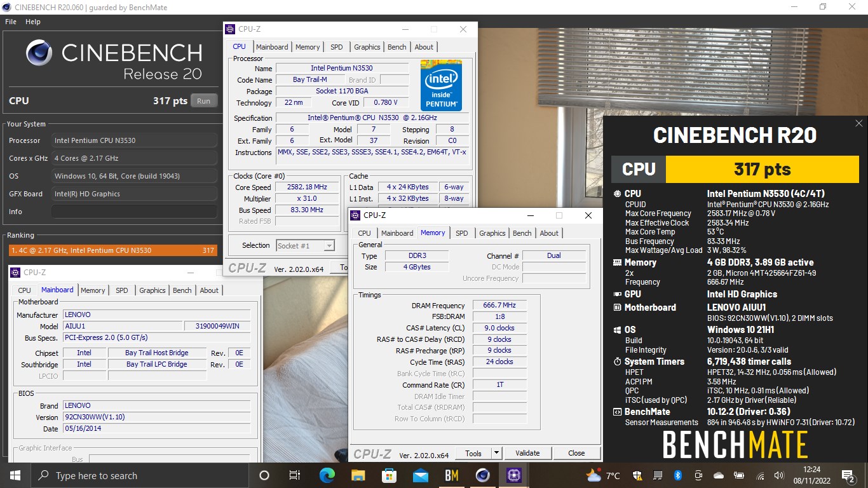
Task: Click Tools button in Memory CPU-Z window
Action: 473,453
